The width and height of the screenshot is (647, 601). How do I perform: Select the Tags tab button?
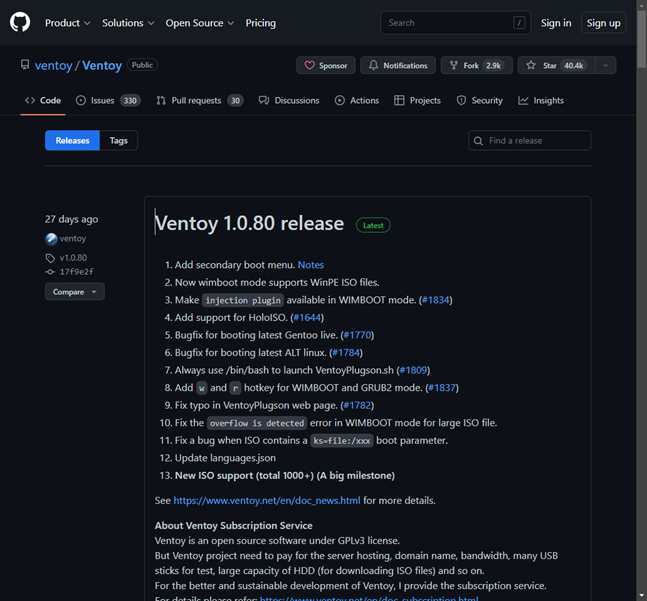[119, 141]
